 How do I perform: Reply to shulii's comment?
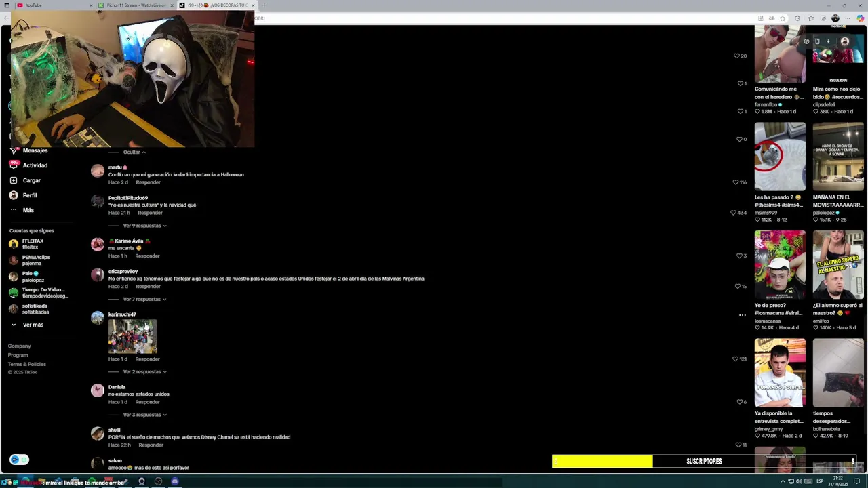coord(151,445)
